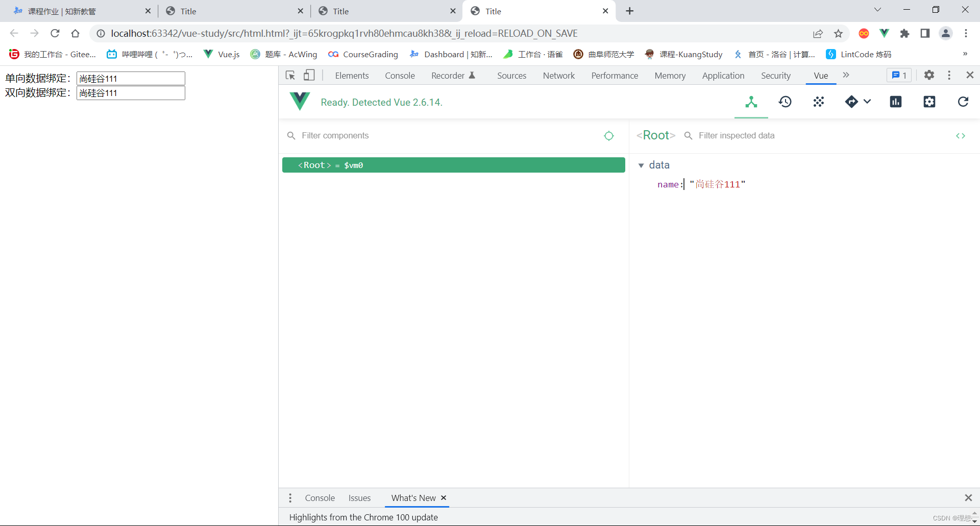This screenshot has width=980, height=526.
Task: Click the select component in page target icon
Action: [x=609, y=136]
